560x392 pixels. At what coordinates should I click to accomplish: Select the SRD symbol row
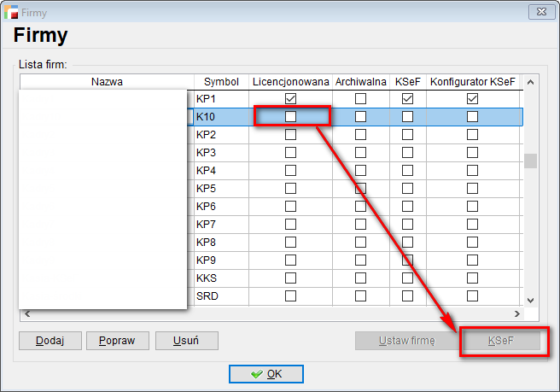coord(207,295)
